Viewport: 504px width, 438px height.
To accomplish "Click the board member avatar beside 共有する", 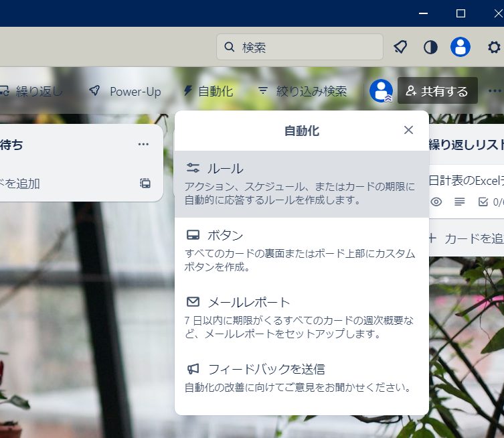I will click(381, 91).
